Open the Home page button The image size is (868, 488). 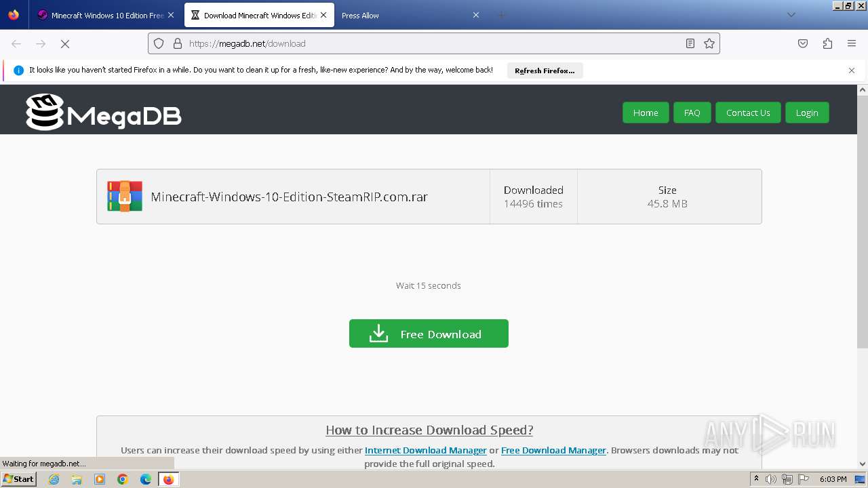[646, 113]
